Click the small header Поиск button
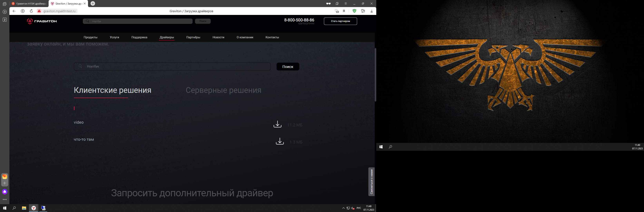644x212 pixels. [x=203, y=21]
